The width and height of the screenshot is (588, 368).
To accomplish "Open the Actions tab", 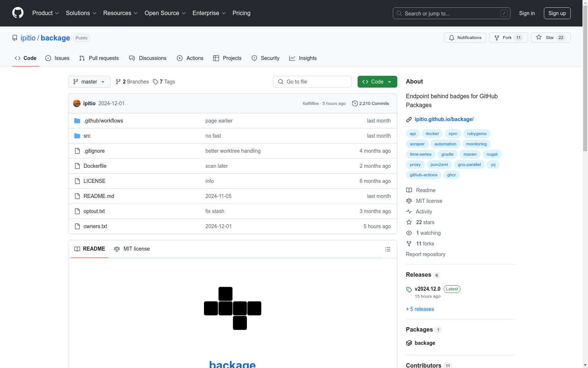I will click(190, 58).
